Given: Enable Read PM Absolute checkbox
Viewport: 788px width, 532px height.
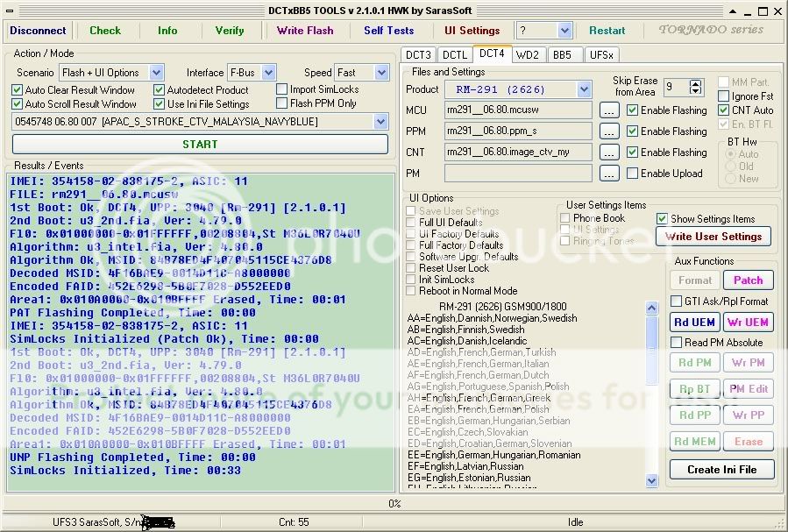Looking at the screenshot, I should [677, 343].
